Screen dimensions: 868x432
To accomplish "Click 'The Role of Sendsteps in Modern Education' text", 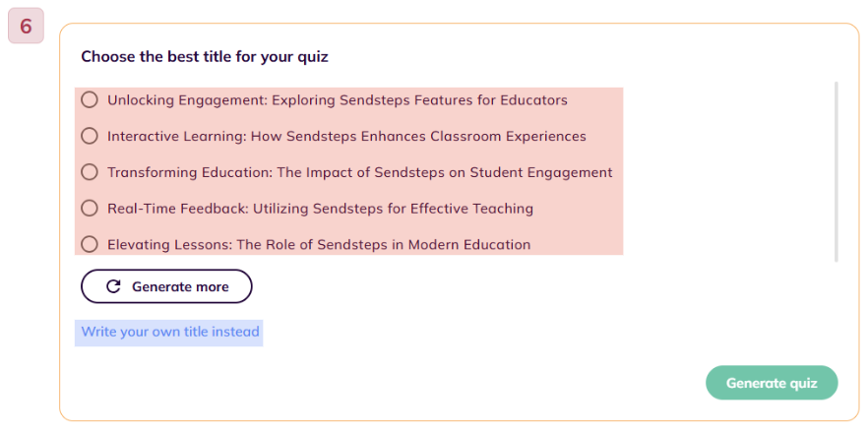I will click(384, 244).
